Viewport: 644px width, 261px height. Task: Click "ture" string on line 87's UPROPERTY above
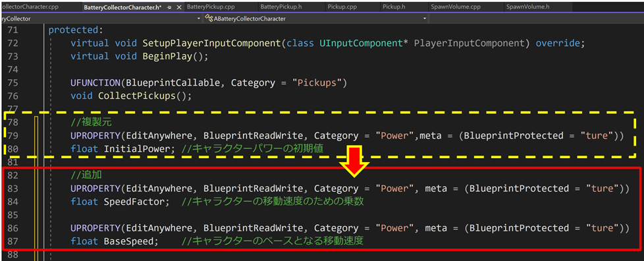point(603,228)
